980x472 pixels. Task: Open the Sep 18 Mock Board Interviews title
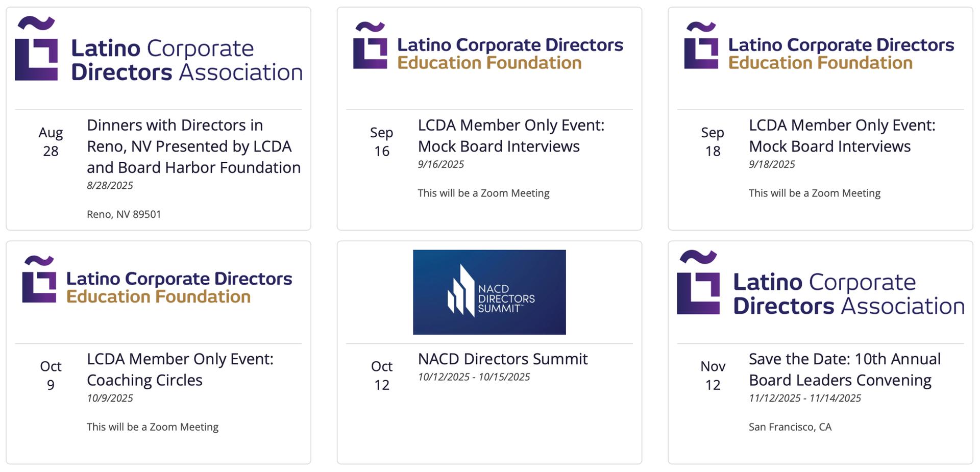point(842,135)
